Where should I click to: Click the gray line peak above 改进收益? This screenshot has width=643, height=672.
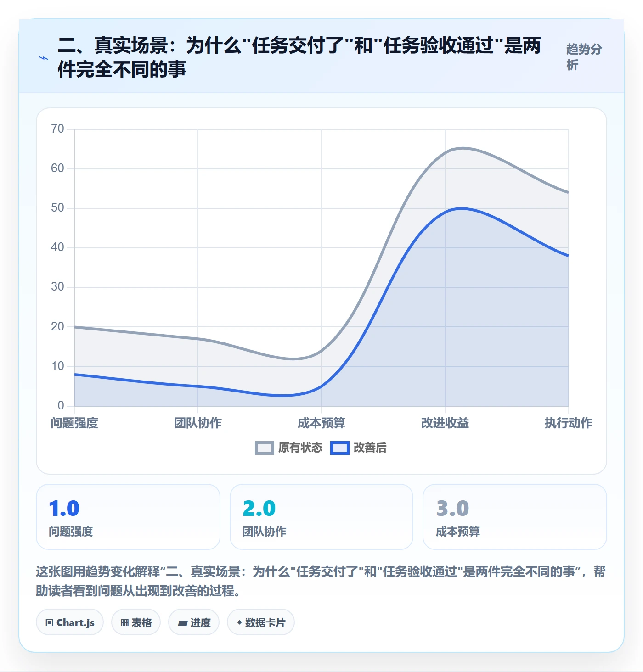point(462,148)
